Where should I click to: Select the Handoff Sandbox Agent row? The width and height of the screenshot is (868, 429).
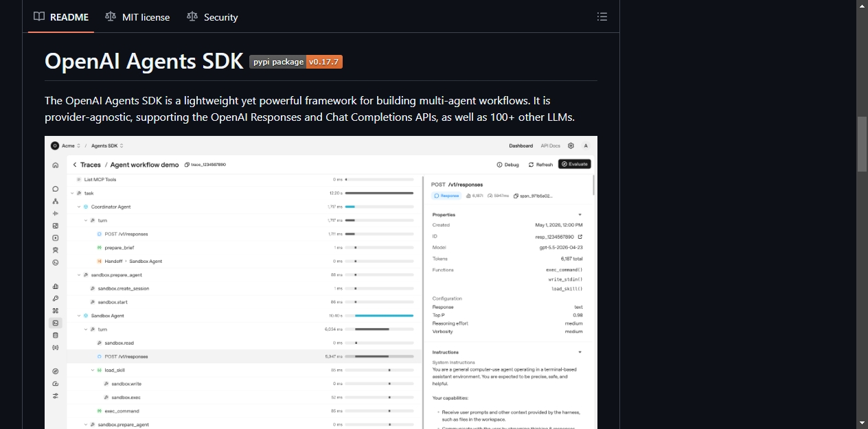coord(244,261)
